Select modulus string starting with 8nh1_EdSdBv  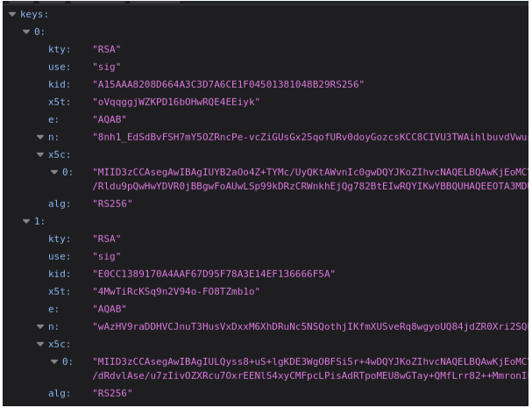(x=310, y=137)
